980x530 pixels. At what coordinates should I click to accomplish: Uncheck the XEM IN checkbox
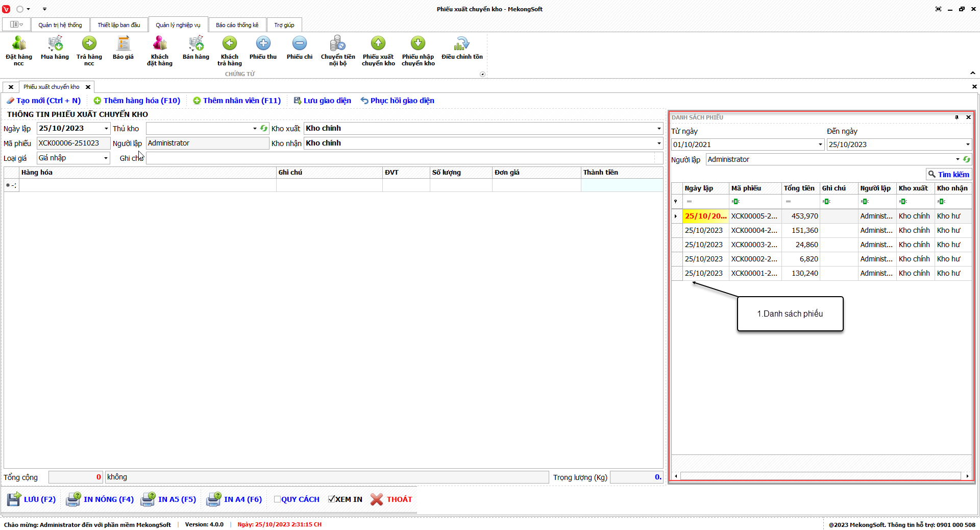[332, 499]
